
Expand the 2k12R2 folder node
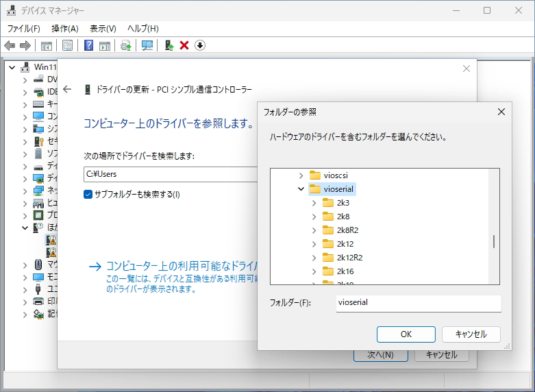tap(314, 258)
